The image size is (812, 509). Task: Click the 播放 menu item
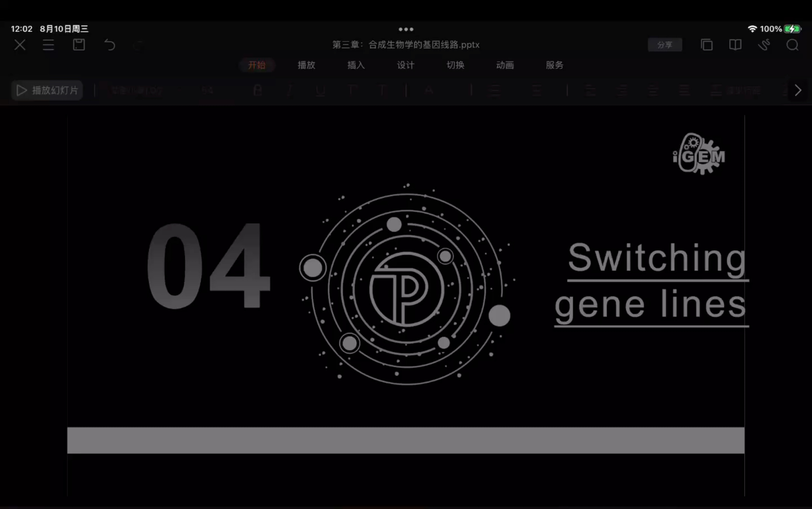(x=306, y=65)
